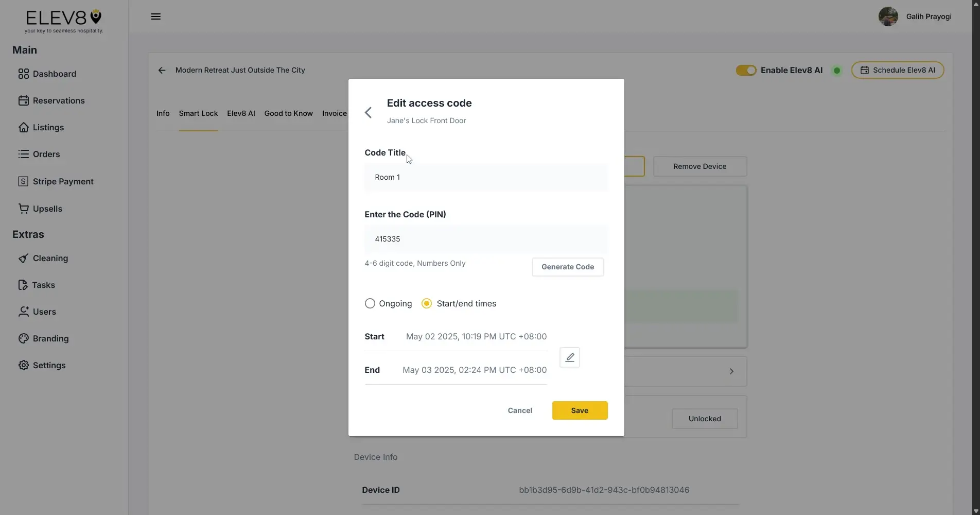Click the Generate Code button
Viewport: 980px width, 515px height.
pyautogui.click(x=567, y=267)
